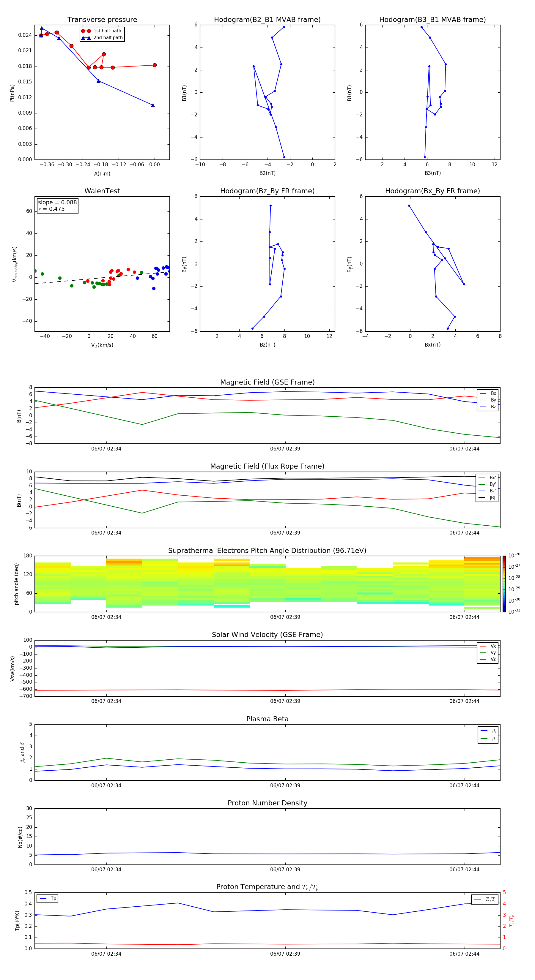Viewport: 535px width, 980px height.
Task: Click the 'Magnetic Field (Flux Rope Frame)' title
Action: coord(267,467)
